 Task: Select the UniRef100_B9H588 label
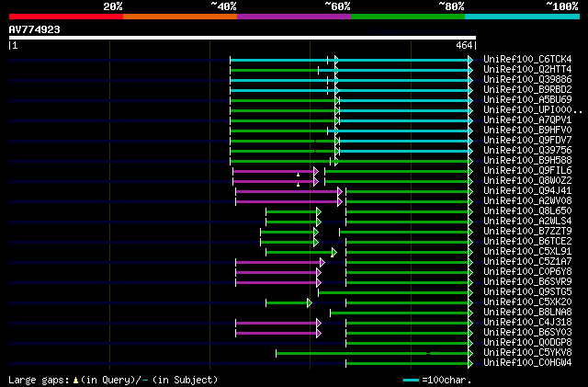[x=527, y=161]
